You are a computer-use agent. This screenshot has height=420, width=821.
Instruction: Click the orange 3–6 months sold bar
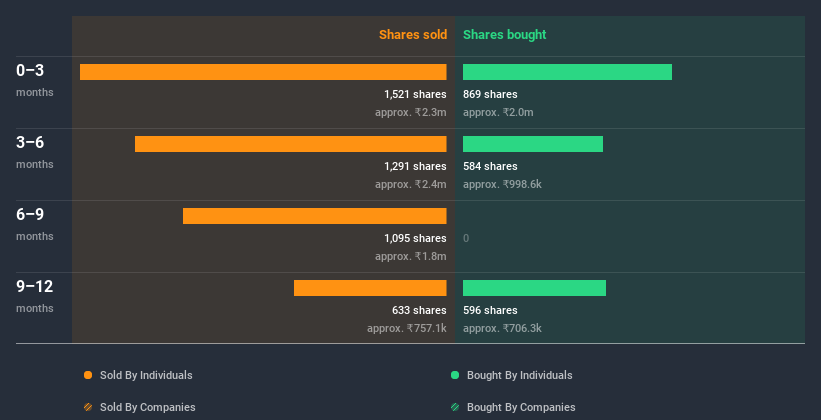pyautogui.click(x=291, y=144)
